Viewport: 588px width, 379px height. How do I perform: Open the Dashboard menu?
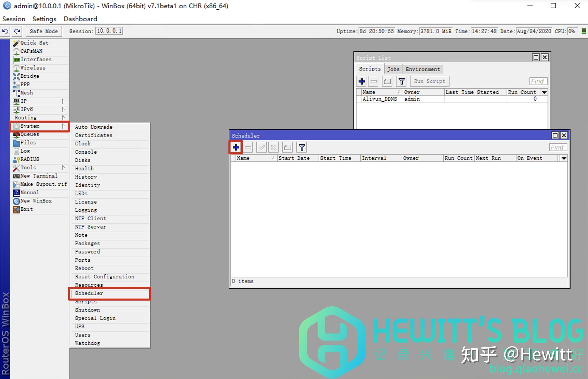pos(80,19)
